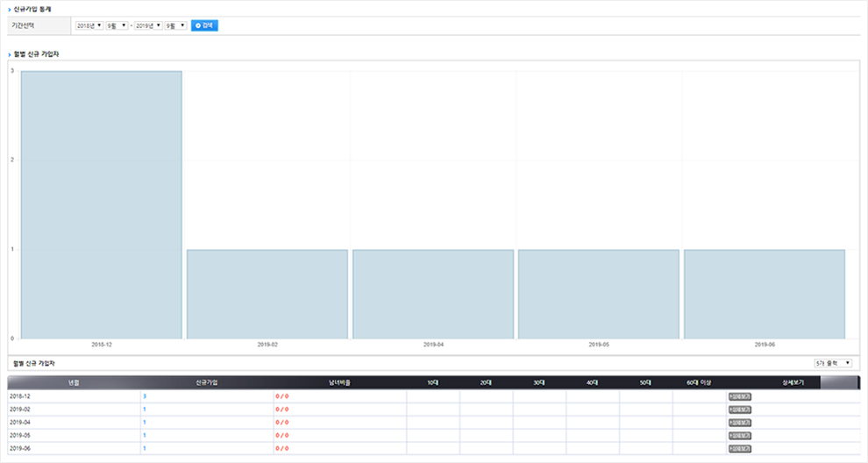Click the 상세보기 icon for 2019-02

(x=739, y=410)
